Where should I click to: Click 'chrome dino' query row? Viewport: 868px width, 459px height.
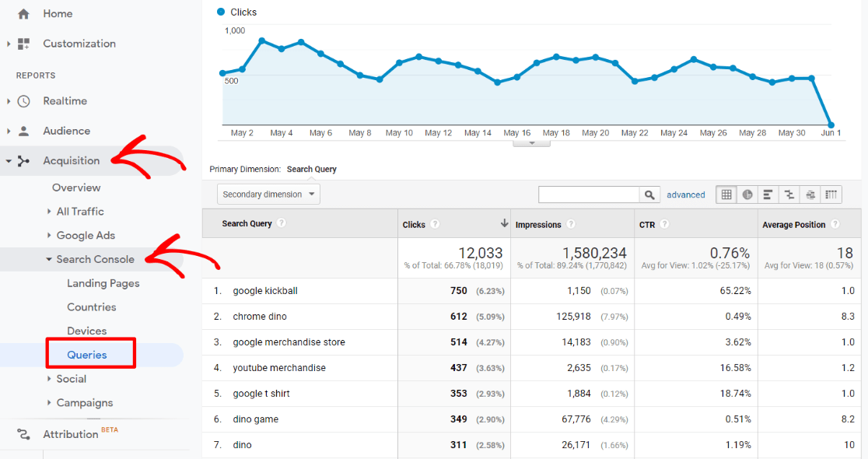tap(260, 316)
